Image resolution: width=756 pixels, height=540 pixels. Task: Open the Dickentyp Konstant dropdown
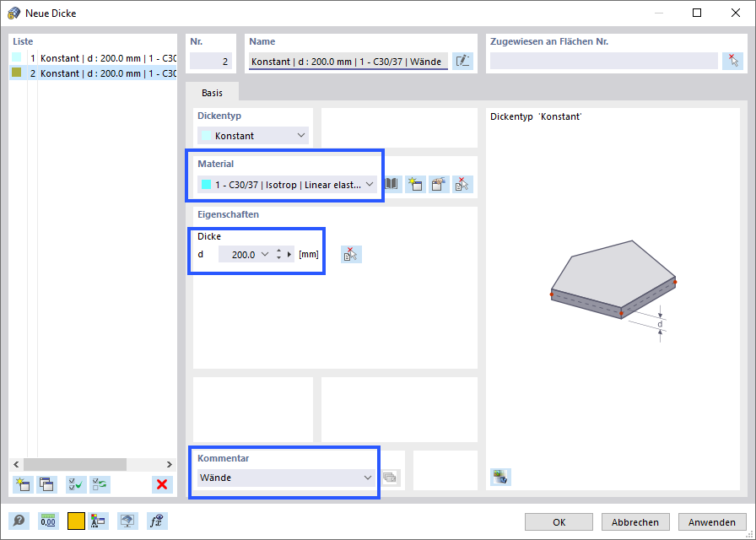click(x=253, y=136)
